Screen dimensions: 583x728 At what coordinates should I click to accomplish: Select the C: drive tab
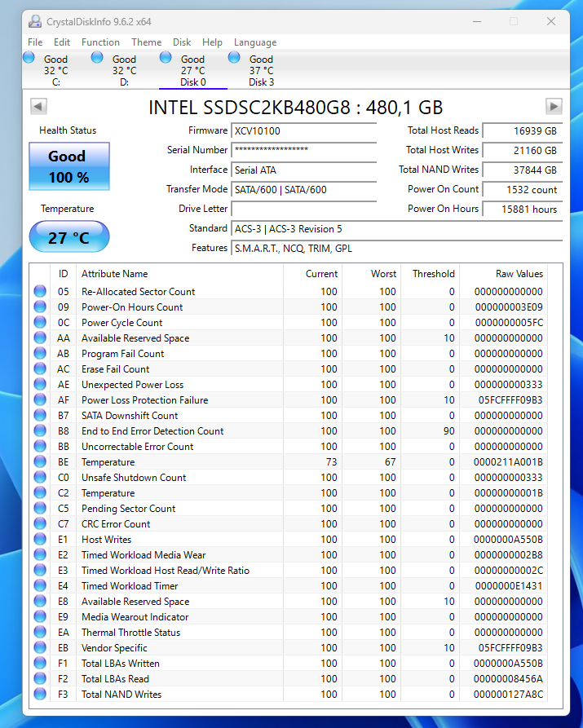tap(55, 70)
